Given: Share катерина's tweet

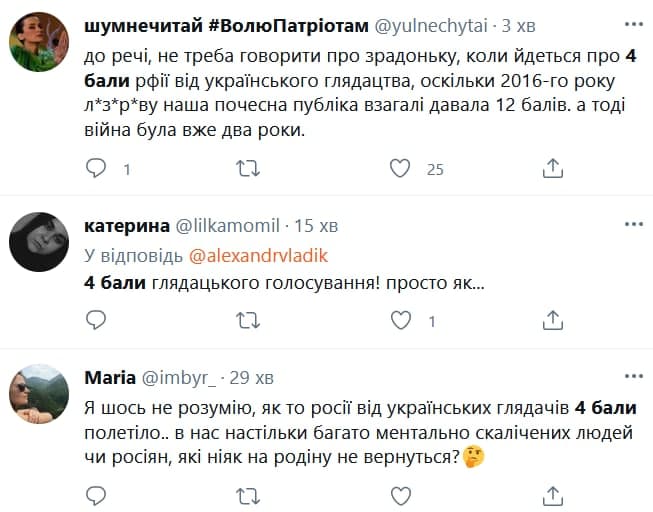Looking at the screenshot, I should point(553,321).
